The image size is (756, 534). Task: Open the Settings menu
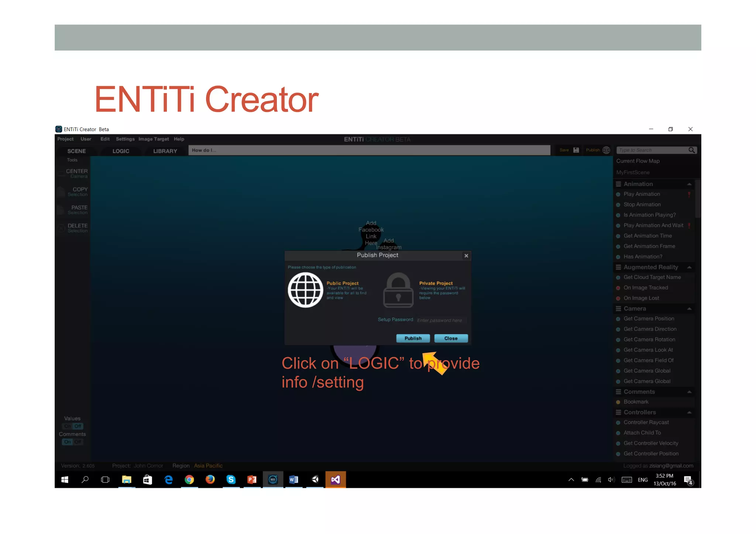point(125,139)
